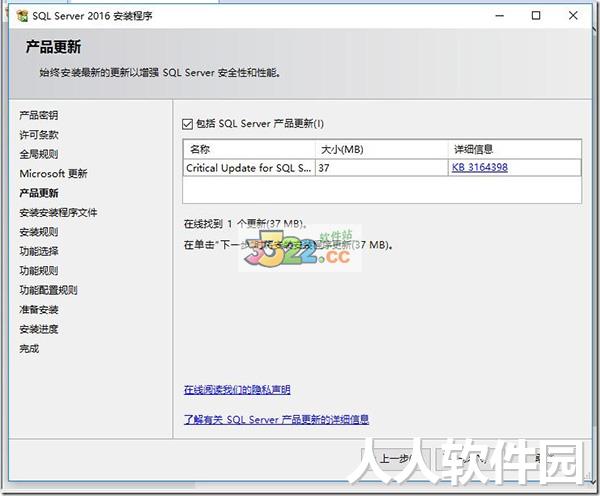The image size is (600, 496).
Task: Click the 上一步 button
Action: click(x=396, y=458)
